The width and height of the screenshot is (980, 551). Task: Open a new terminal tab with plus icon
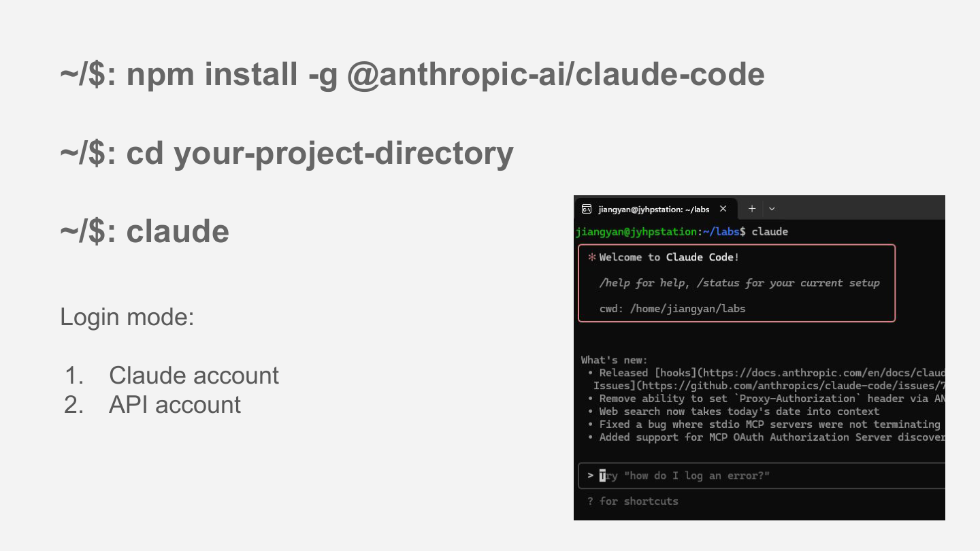pos(751,209)
